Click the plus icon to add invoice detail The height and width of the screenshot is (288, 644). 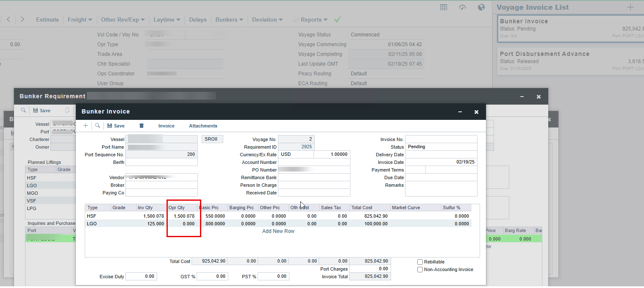pos(85,125)
